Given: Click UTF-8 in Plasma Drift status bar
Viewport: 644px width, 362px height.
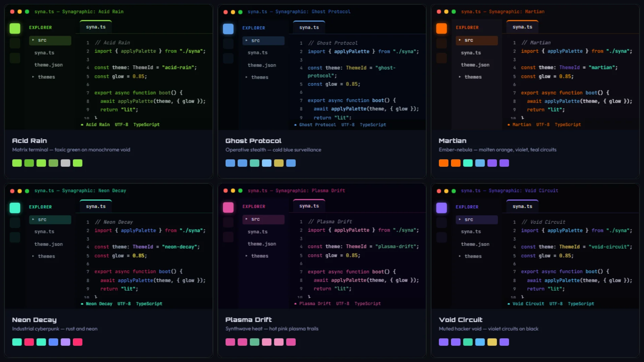Looking at the screenshot, I should 342,303.
